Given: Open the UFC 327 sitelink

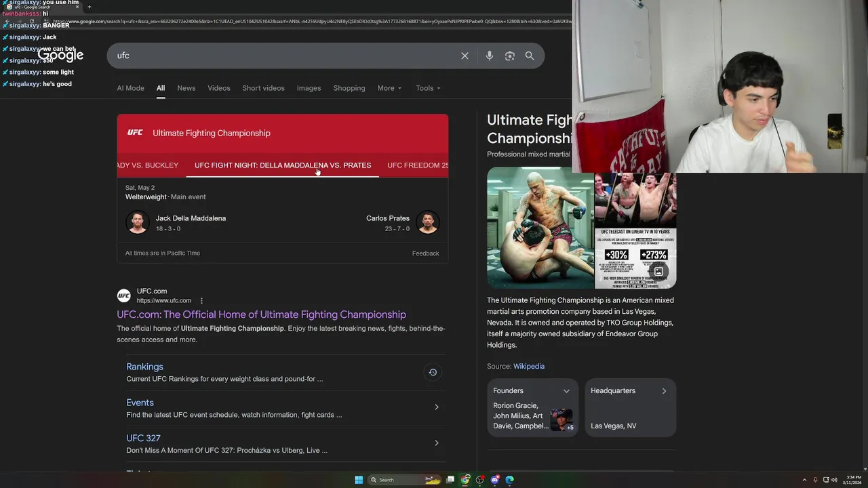Looking at the screenshot, I should [x=143, y=439].
